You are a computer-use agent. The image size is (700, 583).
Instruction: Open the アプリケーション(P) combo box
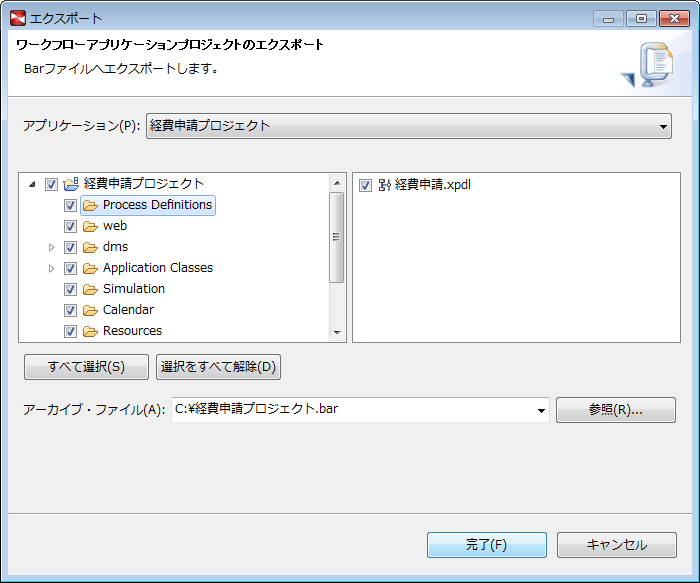point(408,126)
